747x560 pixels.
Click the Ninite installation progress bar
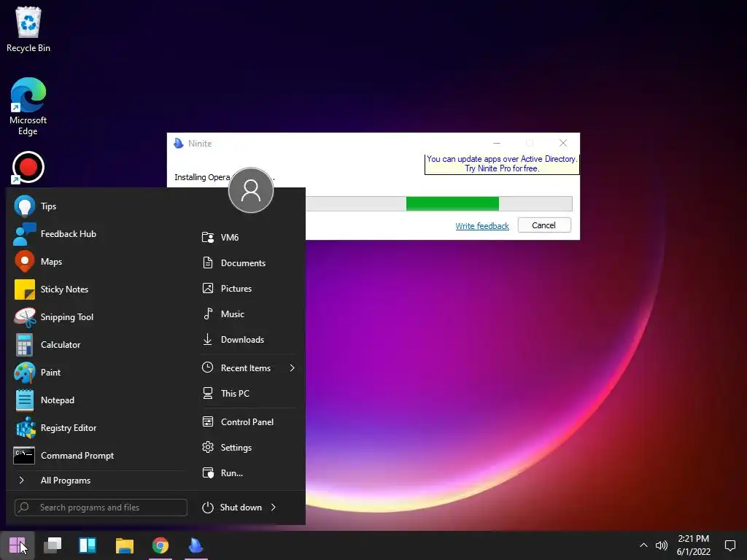pos(438,204)
